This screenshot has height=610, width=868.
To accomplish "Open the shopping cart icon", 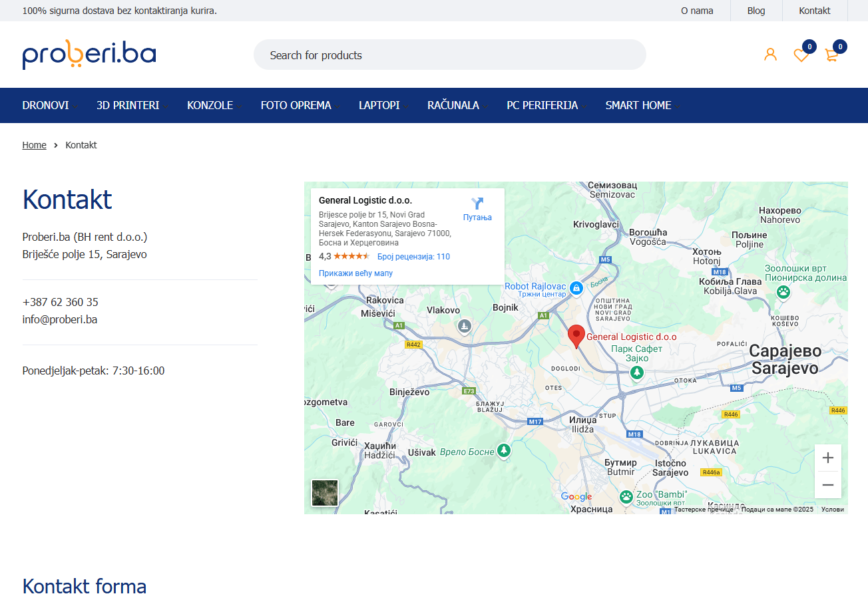I will (831, 55).
